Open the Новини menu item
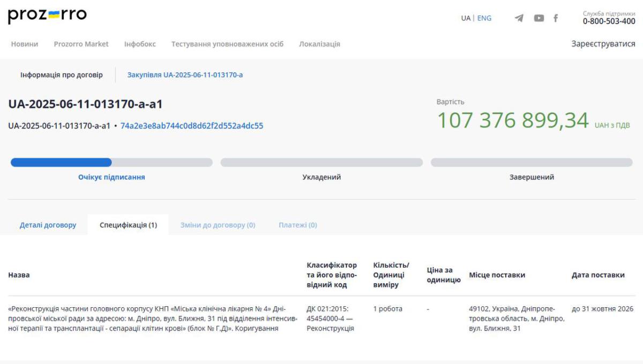Screen dimensions: 643x364 25,44
